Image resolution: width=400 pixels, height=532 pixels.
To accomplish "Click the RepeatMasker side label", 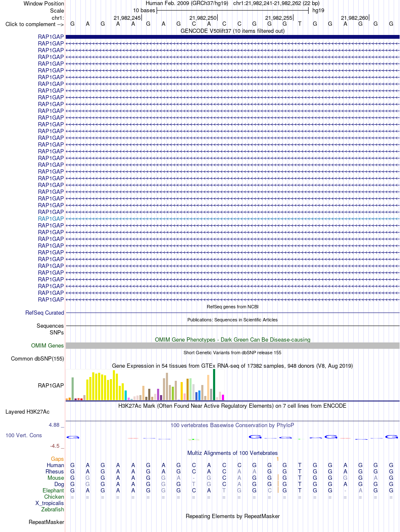I will (x=46, y=522).
